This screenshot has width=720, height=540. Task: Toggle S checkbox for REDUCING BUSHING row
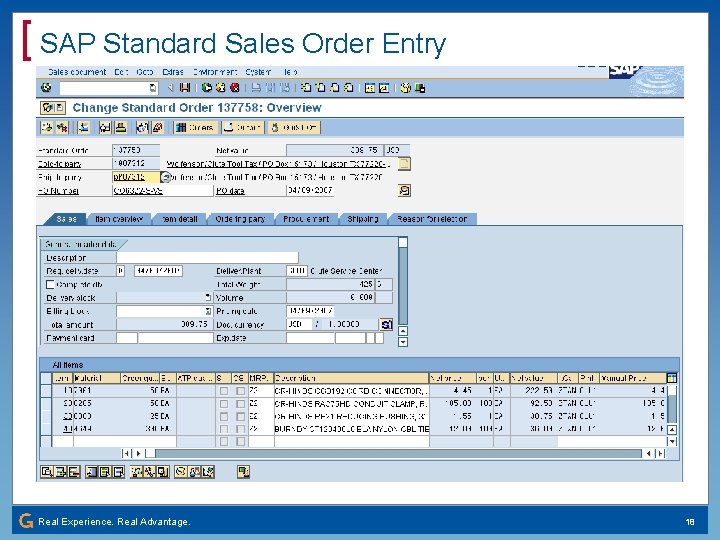(x=224, y=416)
